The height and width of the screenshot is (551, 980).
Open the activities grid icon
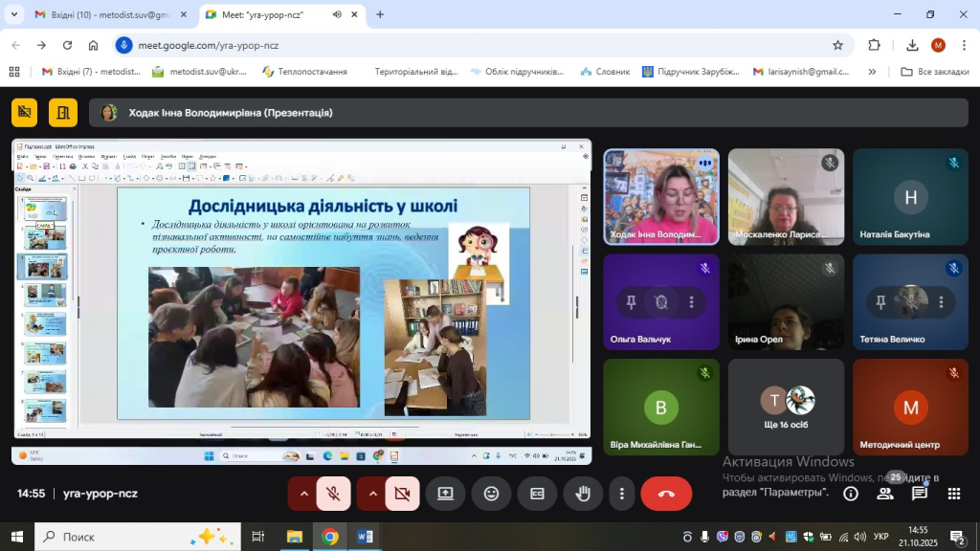click(x=954, y=494)
